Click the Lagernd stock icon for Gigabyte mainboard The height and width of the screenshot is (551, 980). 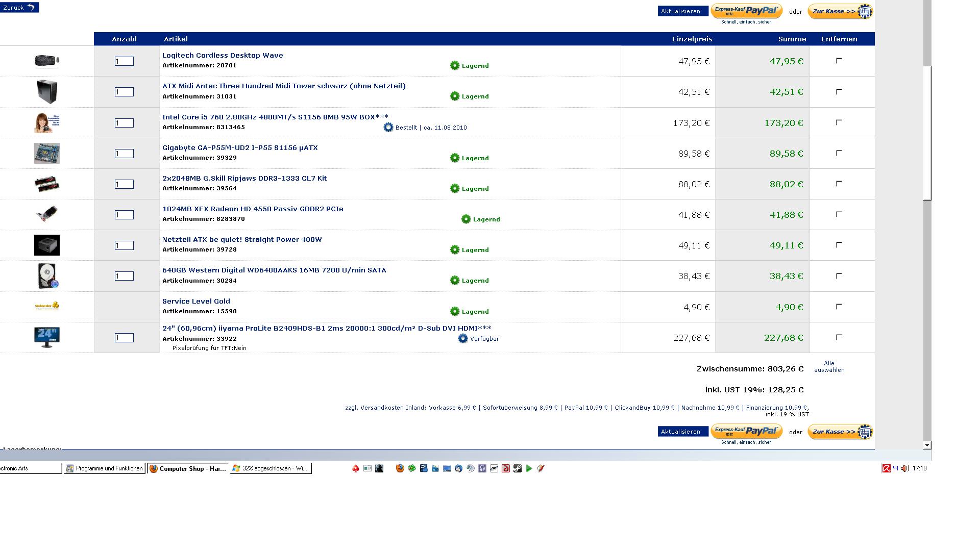(x=455, y=158)
